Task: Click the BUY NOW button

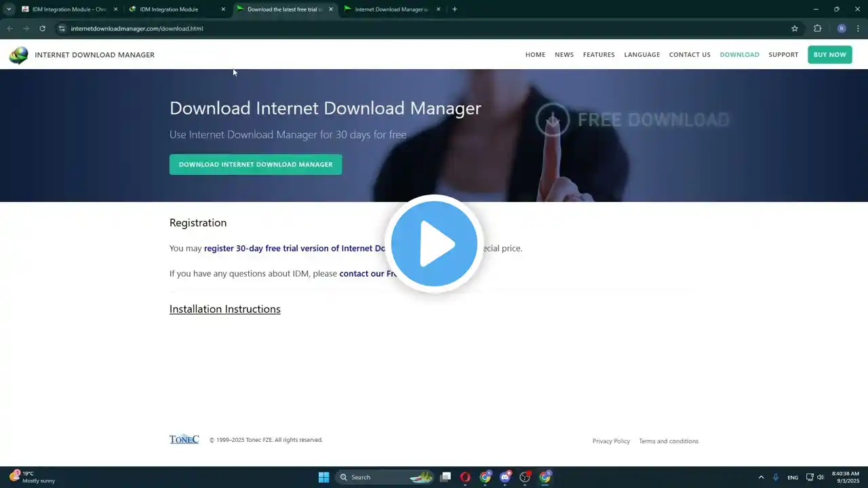Action: coord(830,55)
